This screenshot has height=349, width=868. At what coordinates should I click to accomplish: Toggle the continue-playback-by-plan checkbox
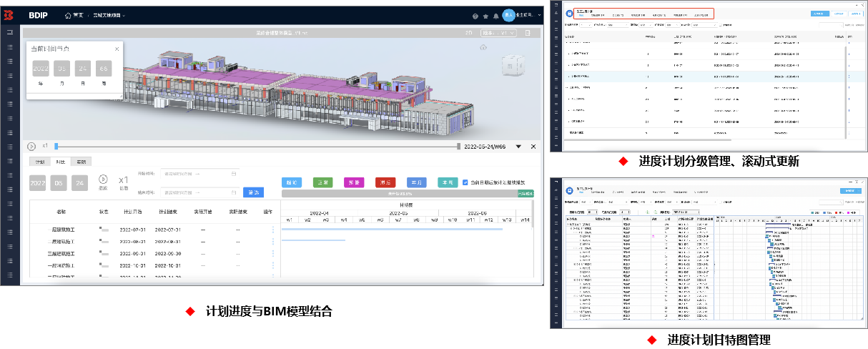point(465,182)
